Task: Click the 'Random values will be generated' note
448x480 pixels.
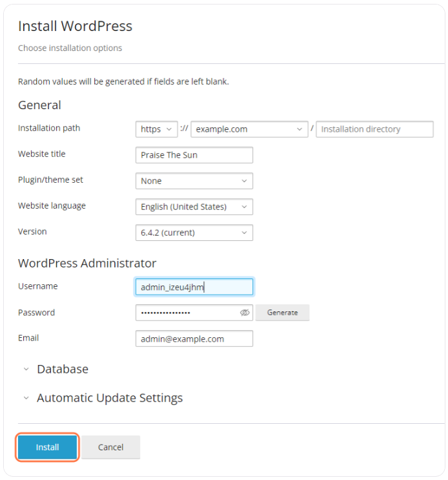Action: (123, 82)
